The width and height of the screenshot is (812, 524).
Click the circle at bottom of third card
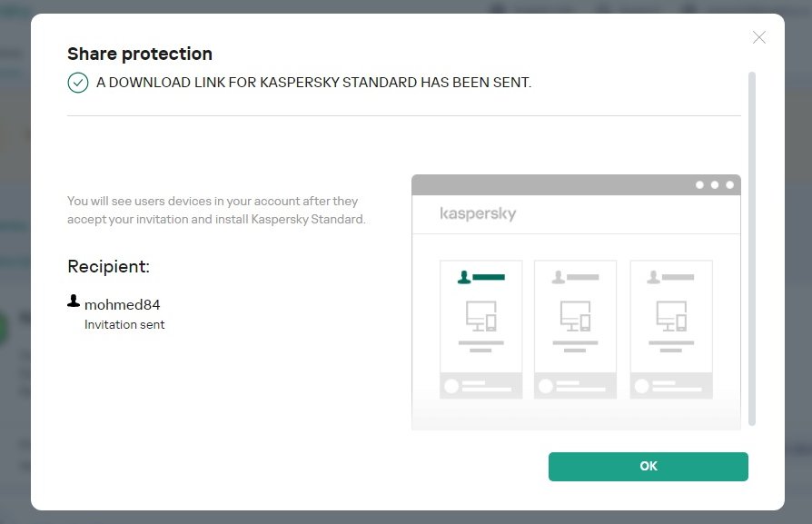point(642,386)
